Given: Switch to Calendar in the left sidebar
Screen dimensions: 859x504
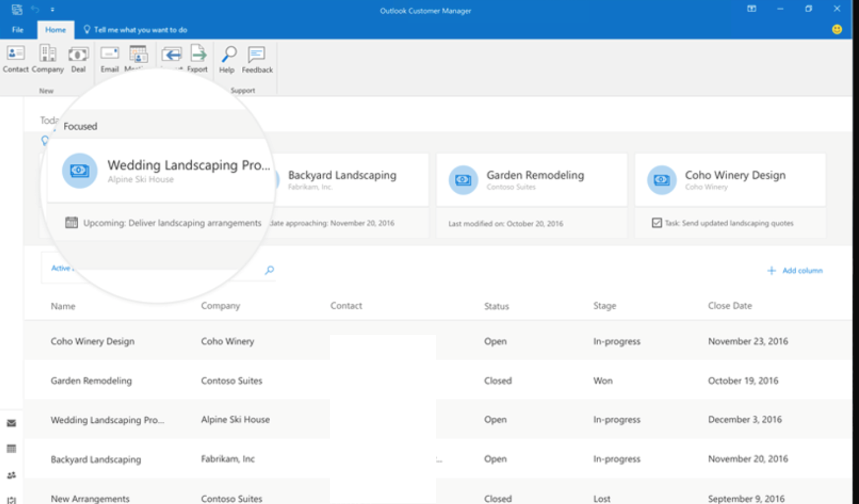Looking at the screenshot, I should tap(12, 449).
